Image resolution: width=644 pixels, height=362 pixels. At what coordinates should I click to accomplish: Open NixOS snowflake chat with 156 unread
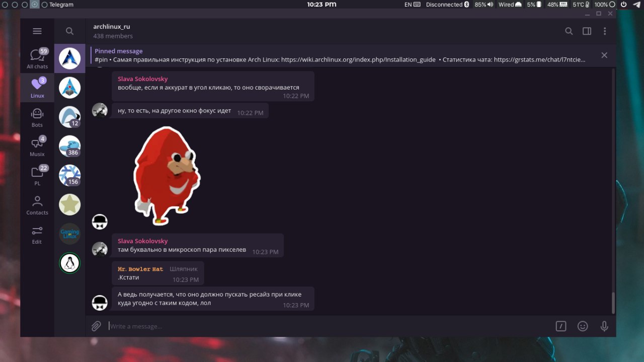(x=69, y=176)
